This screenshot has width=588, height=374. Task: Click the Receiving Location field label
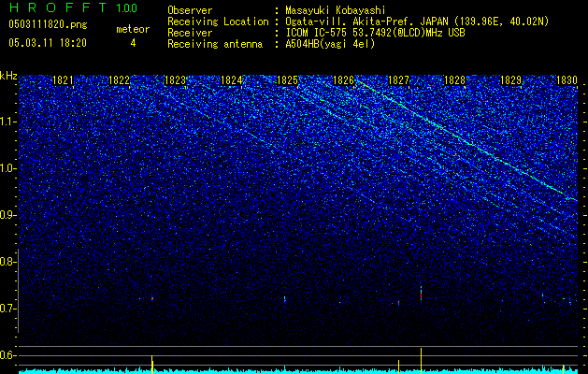[218, 22]
